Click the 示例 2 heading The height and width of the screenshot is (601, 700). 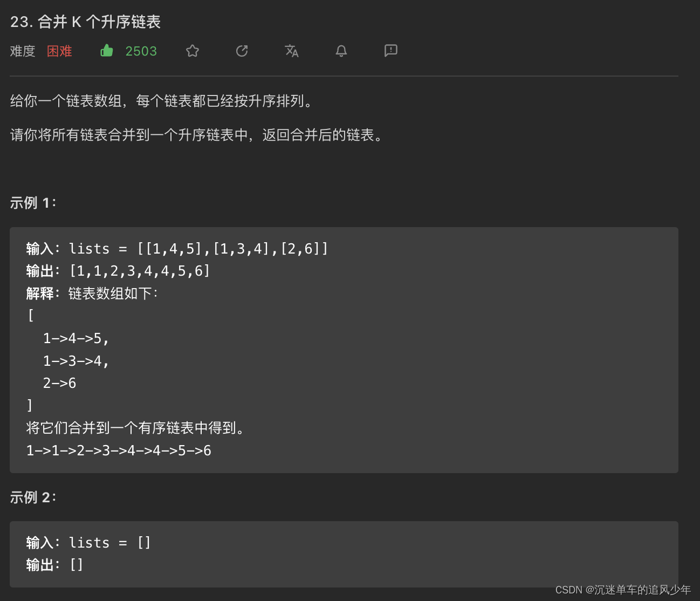pyautogui.click(x=33, y=497)
